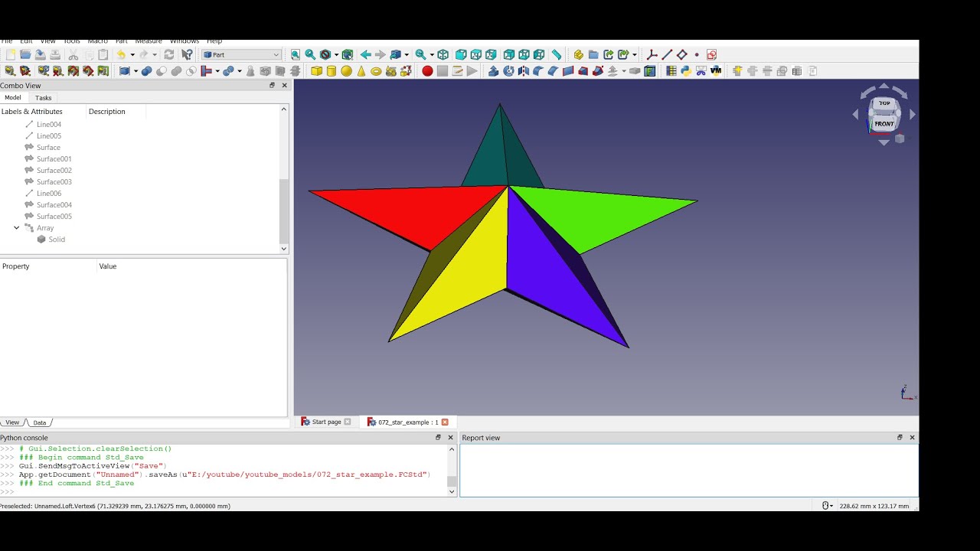Fit the selection in the view
The image size is (980, 551).
click(x=310, y=54)
